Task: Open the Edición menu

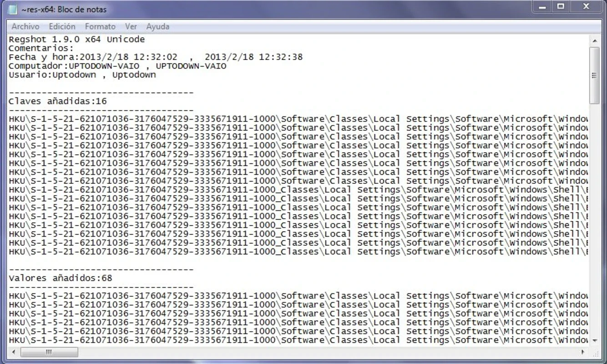Action: [62, 27]
